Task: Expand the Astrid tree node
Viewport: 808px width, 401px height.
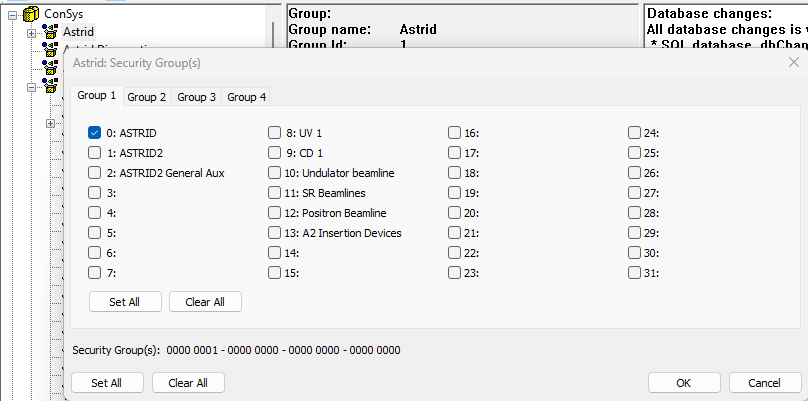Action: (x=31, y=33)
